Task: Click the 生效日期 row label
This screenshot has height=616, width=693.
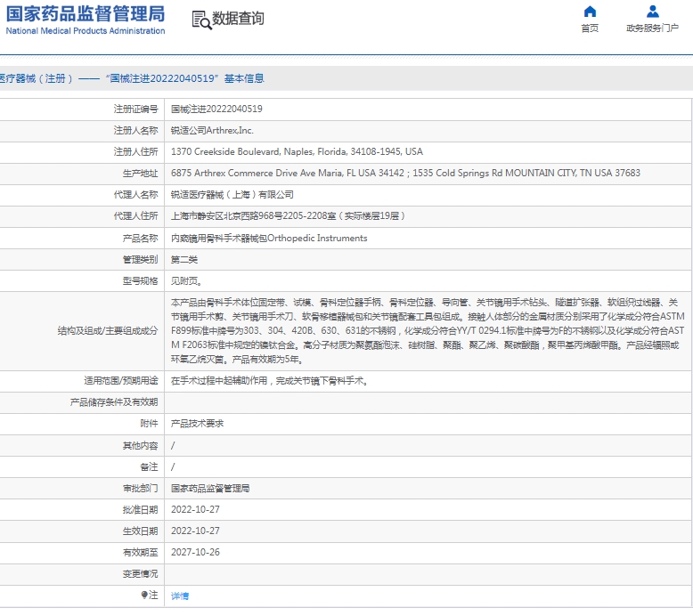Action: coord(140,531)
